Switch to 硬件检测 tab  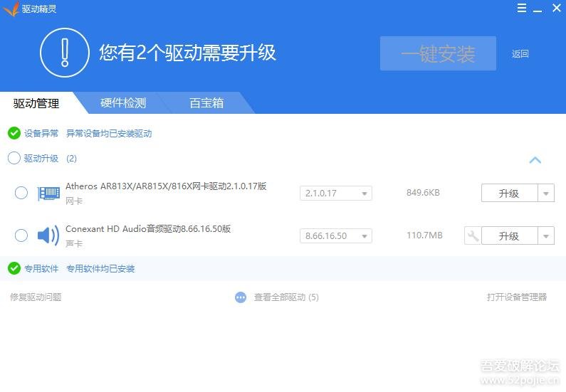(123, 102)
